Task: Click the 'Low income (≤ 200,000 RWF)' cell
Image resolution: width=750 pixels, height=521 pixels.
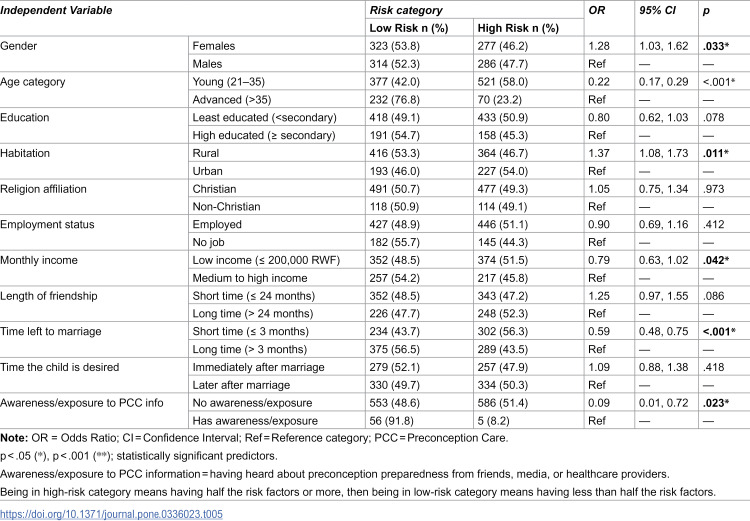Action: pos(266,260)
